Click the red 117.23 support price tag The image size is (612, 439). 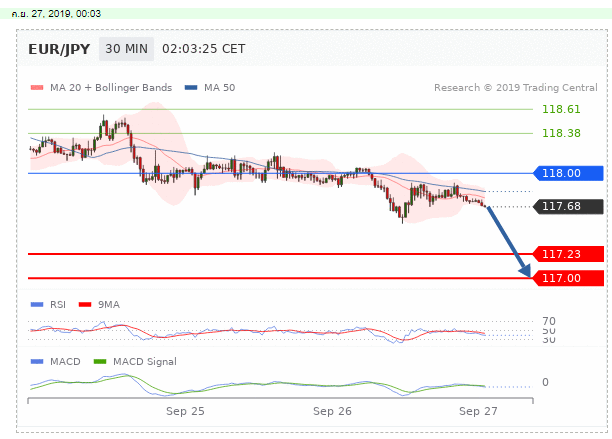click(x=568, y=254)
